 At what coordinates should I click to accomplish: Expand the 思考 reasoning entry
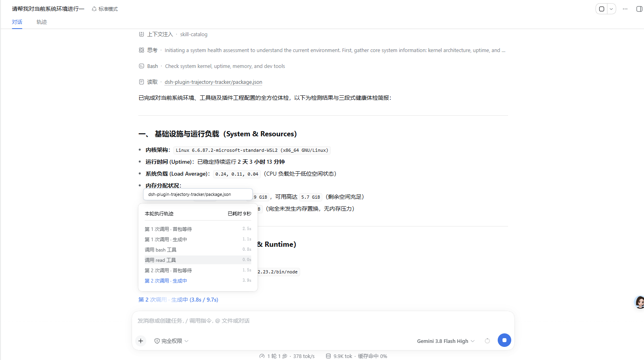tap(322, 50)
